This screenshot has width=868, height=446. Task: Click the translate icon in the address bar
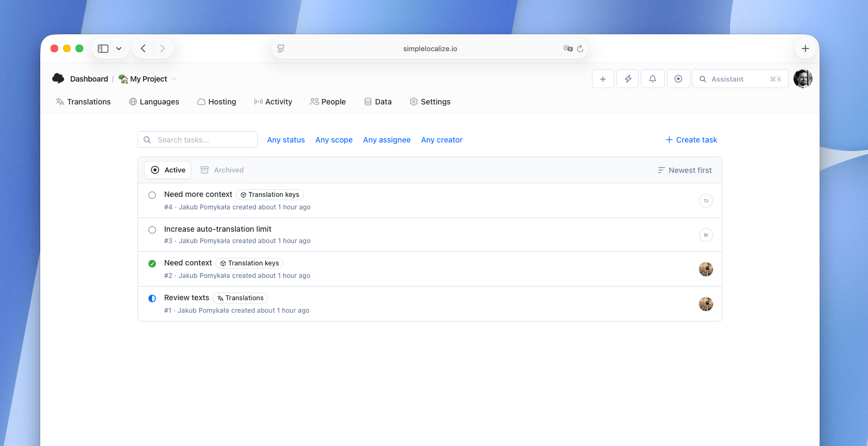pos(568,49)
